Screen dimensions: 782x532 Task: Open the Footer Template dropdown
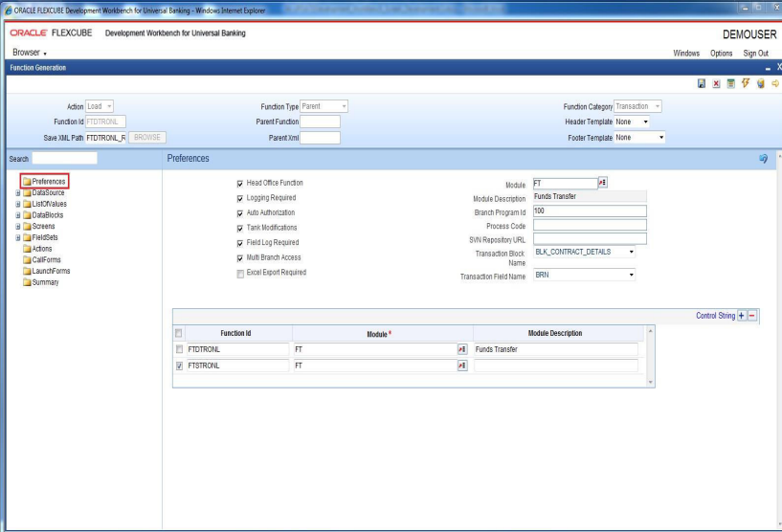pos(639,137)
